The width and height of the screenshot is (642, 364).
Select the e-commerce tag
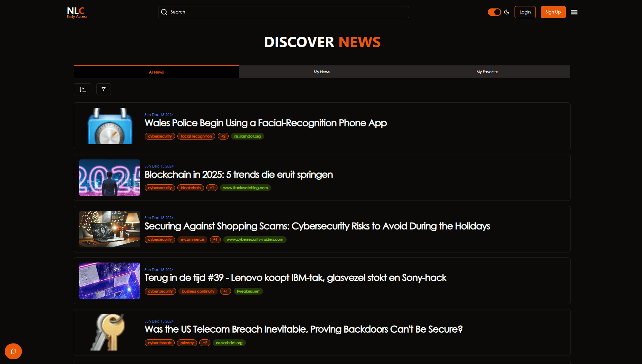(193, 239)
